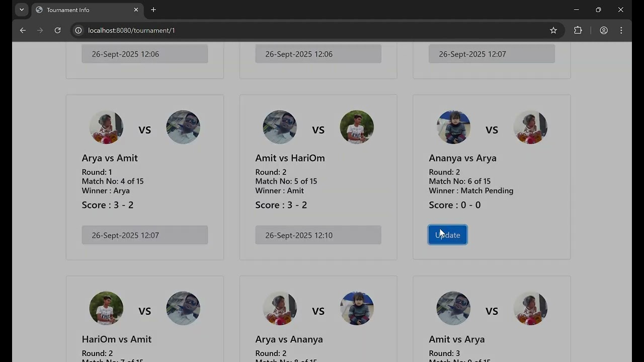Image resolution: width=644 pixels, height=362 pixels.
Task: Click Arya's avatar in Arya vs Amit card
Action: 106,127
